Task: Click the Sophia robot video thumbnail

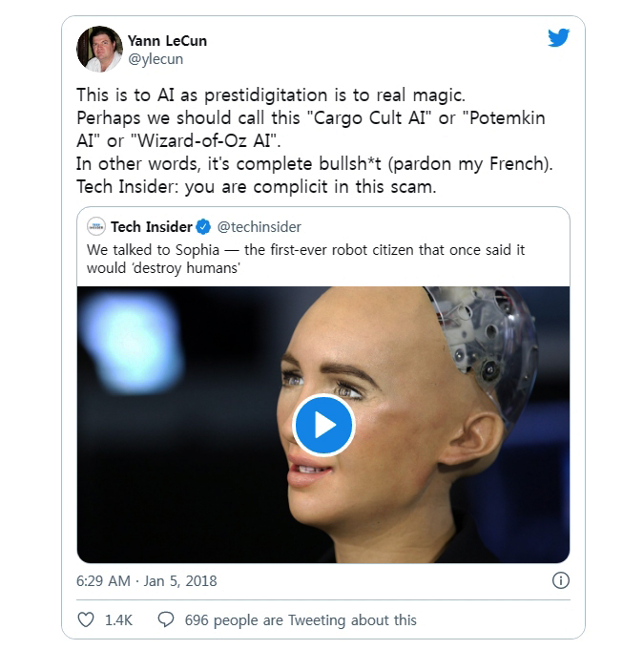Action: [x=323, y=425]
